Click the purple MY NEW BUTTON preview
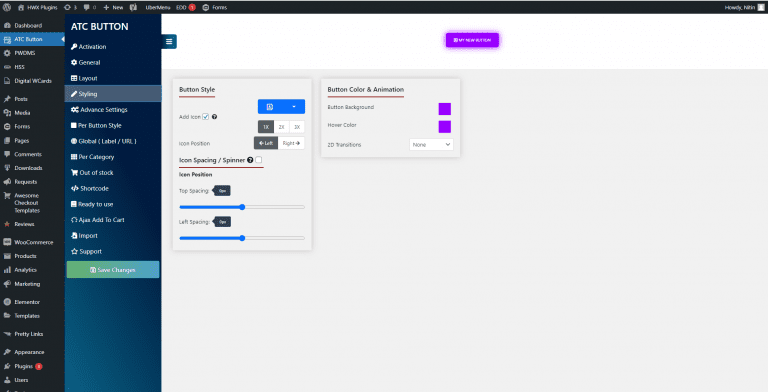The width and height of the screenshot is (768, 392). (x=472, y=40)
